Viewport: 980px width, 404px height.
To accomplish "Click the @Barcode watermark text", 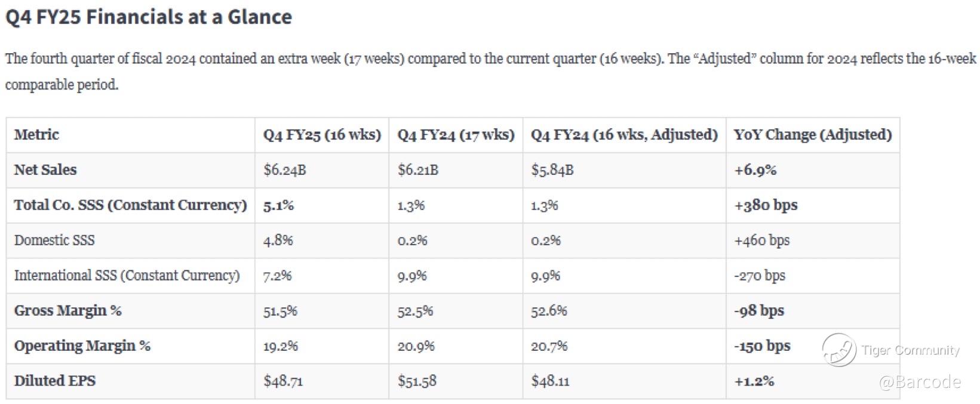I will (x=920, y=382).
